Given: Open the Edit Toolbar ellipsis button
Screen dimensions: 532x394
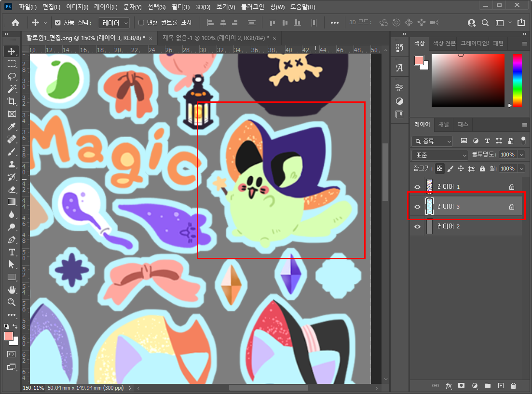Looking at the screenshot, I should coord(12,315).
